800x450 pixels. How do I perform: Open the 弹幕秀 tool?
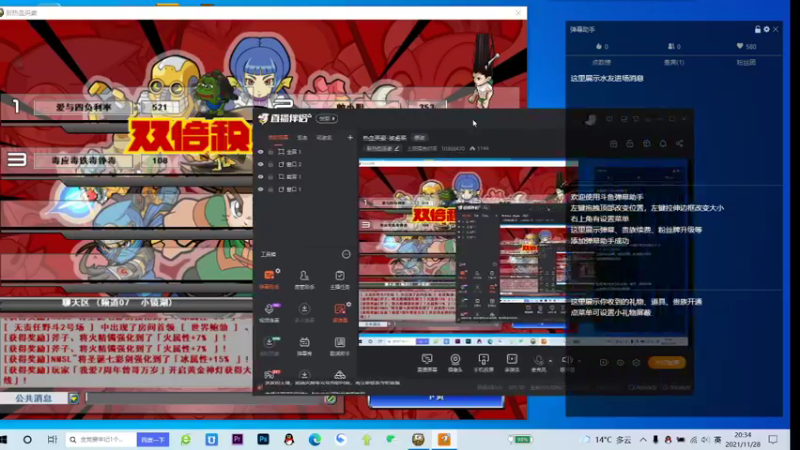304,346
